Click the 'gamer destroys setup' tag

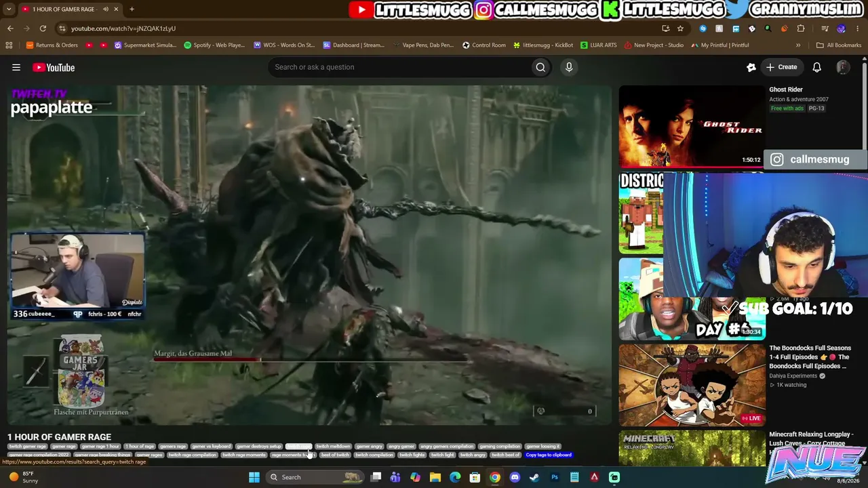tap(258, 447)
